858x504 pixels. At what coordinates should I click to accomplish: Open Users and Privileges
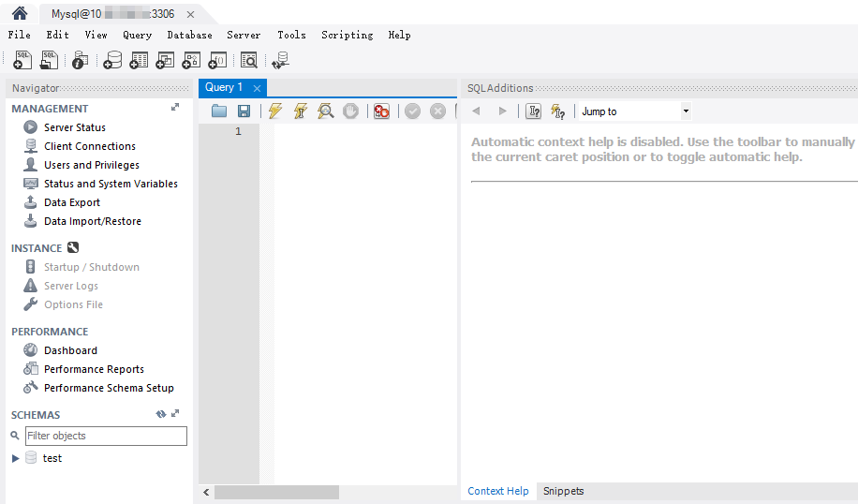92,165
